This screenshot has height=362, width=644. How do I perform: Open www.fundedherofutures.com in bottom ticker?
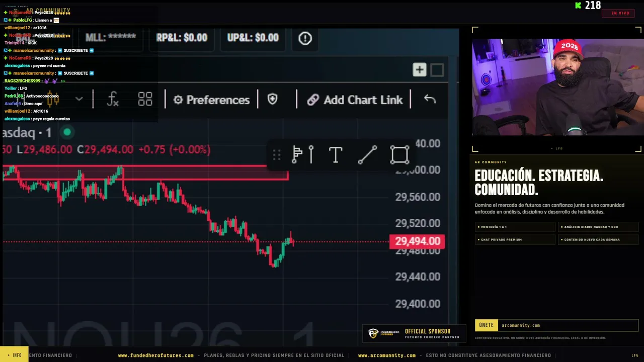[x=156, y=355]
